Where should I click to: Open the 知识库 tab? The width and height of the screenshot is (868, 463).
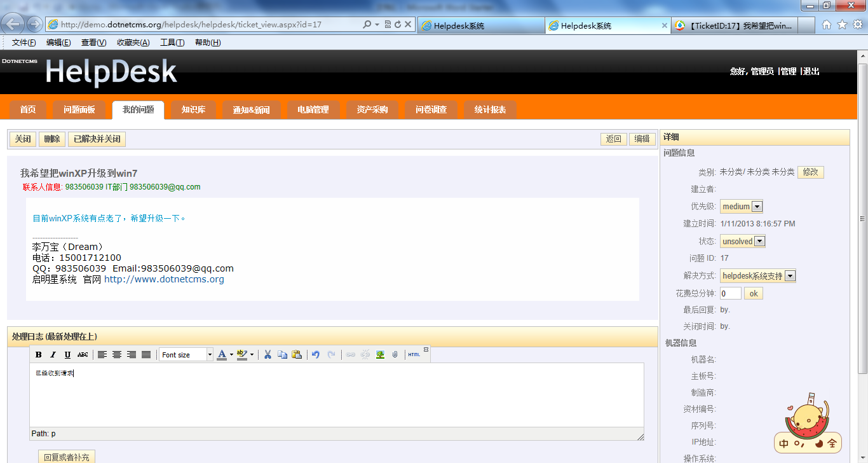193,110
